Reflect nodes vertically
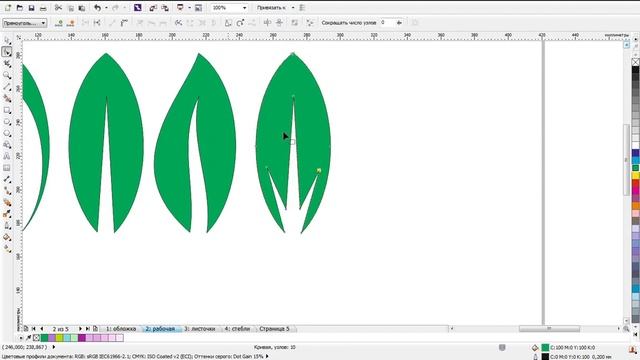Viewport: 640px width, 360px height. [279, 23]
